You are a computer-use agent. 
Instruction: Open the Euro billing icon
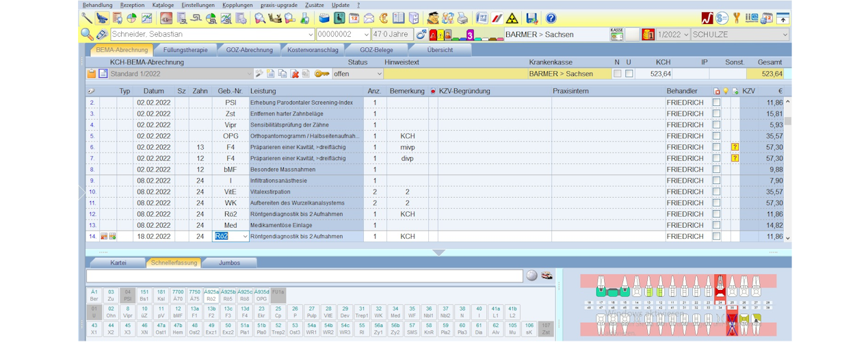(384, 18)
